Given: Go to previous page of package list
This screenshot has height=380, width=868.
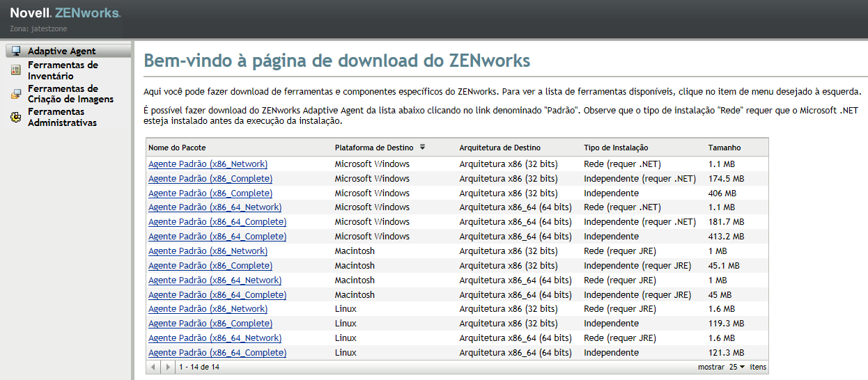Looking at the screenshot, I should (x=154, y=367).
